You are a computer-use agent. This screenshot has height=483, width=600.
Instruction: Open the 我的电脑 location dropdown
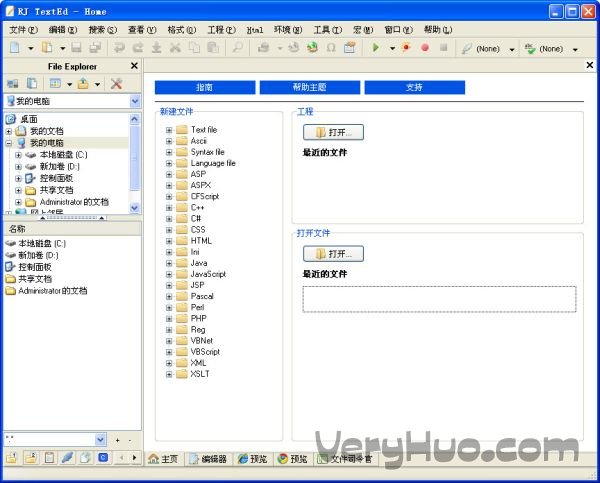[135, 101]
